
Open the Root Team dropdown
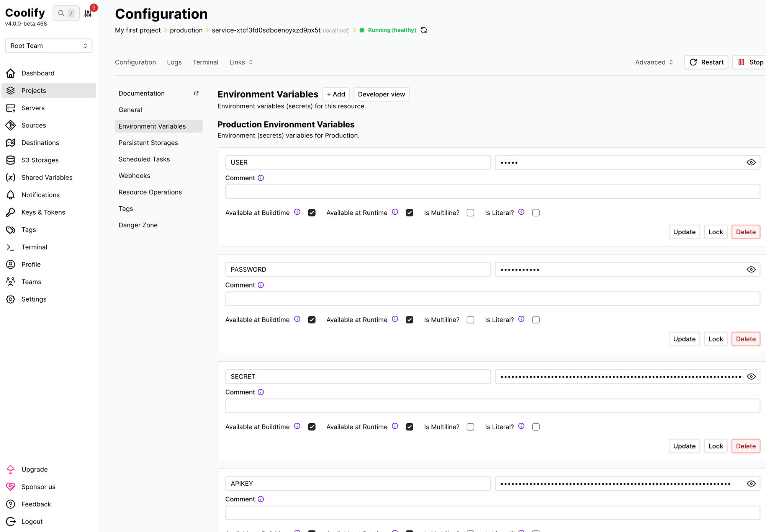tap(49, 46)
